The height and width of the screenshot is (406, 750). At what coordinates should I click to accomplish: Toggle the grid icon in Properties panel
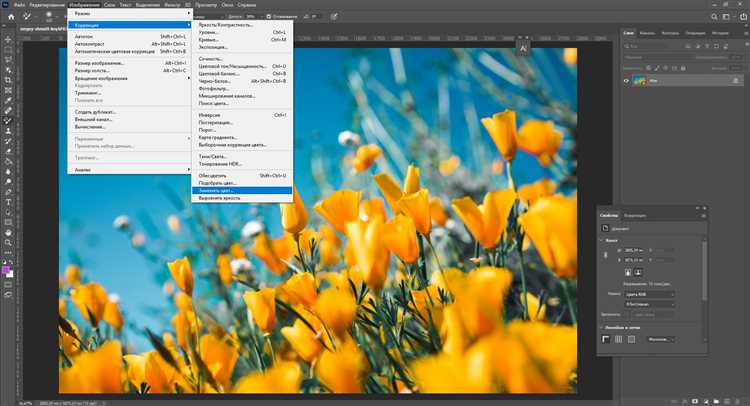618,339
